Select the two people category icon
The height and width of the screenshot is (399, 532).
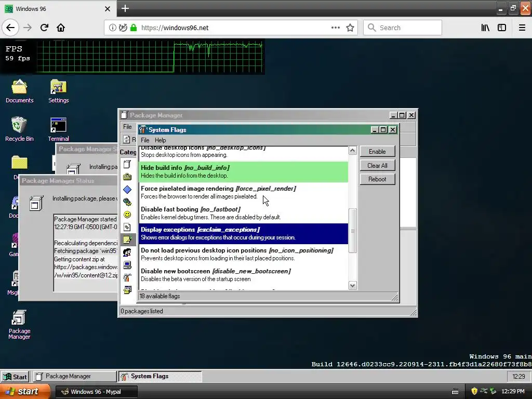127,252
